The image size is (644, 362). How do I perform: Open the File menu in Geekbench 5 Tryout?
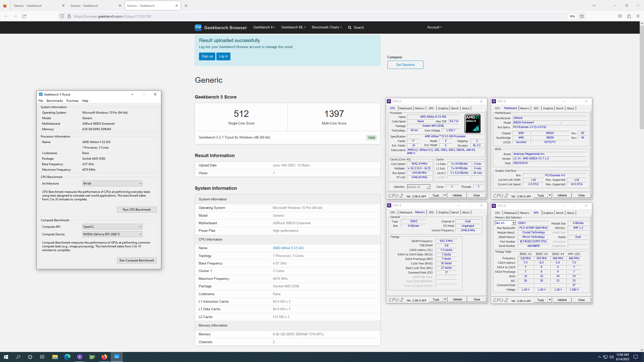[41, 101]
